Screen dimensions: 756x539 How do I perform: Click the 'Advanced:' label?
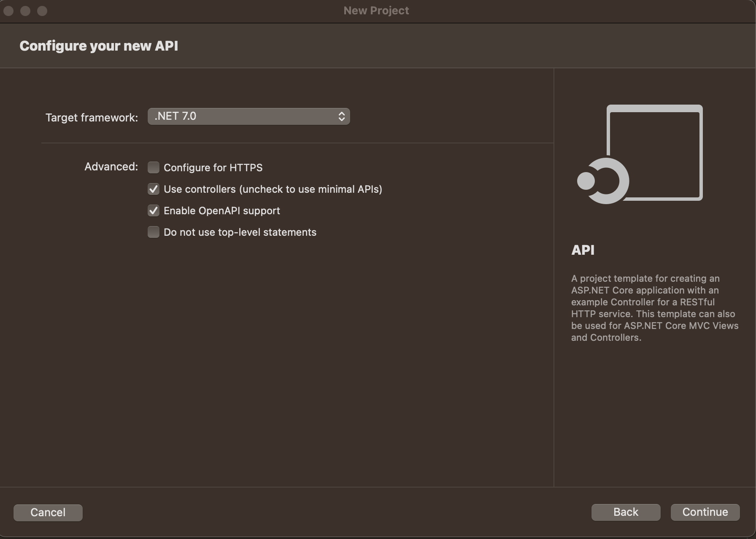[111, 167]
